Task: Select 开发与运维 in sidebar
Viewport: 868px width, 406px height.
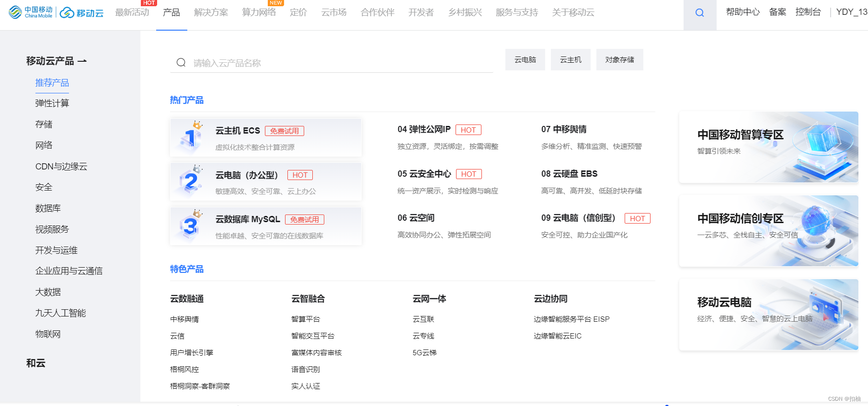Action: (x=57, y=250)
